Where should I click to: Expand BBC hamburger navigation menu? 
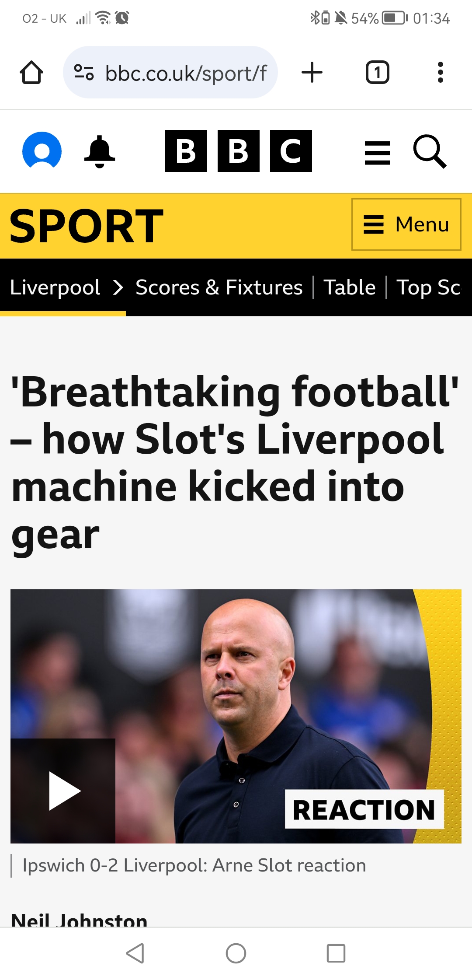(377, 153)
